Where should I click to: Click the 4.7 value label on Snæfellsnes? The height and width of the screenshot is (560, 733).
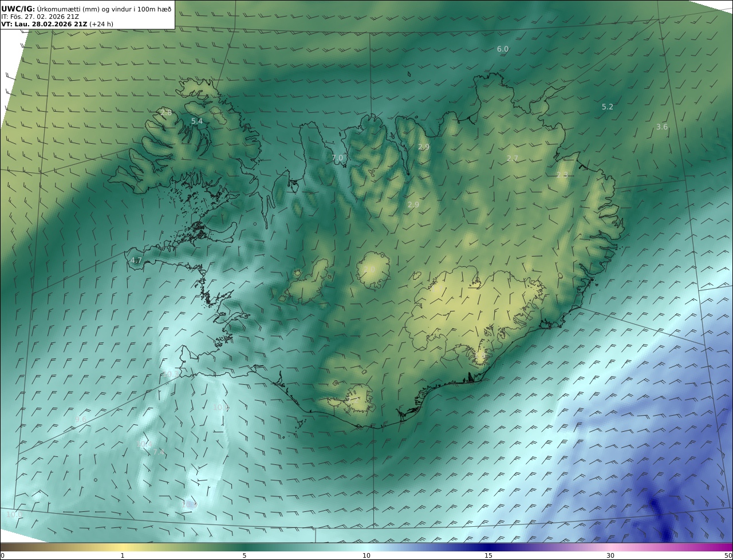136,261
